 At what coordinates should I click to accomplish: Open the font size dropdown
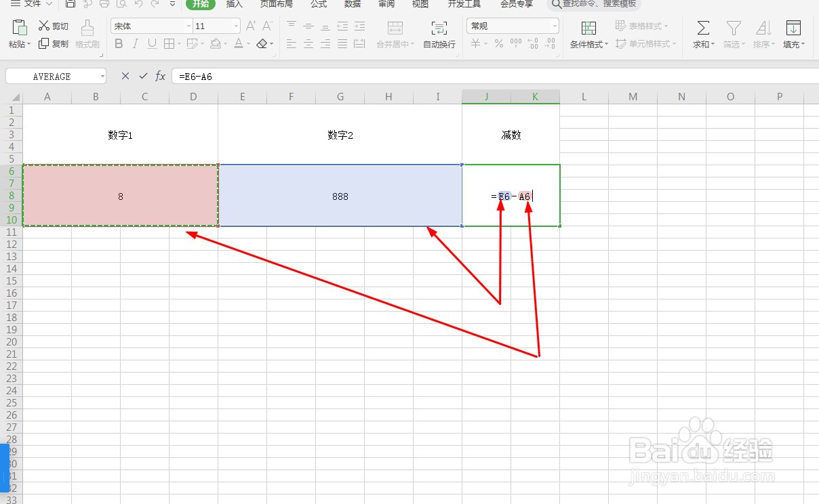tap(236, 26)
